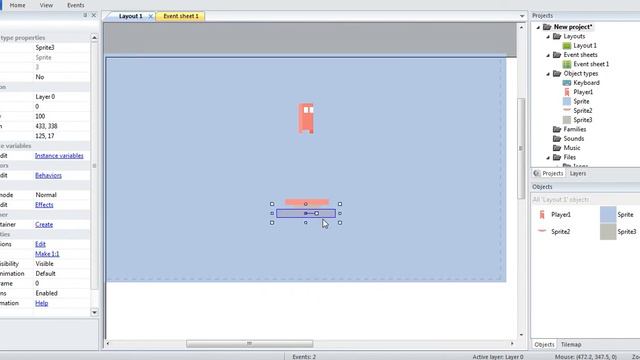Select Sprite3 object type in tree
Image resolution: width=640 pixels, height=360 pixels.
[x=582, y=120]
